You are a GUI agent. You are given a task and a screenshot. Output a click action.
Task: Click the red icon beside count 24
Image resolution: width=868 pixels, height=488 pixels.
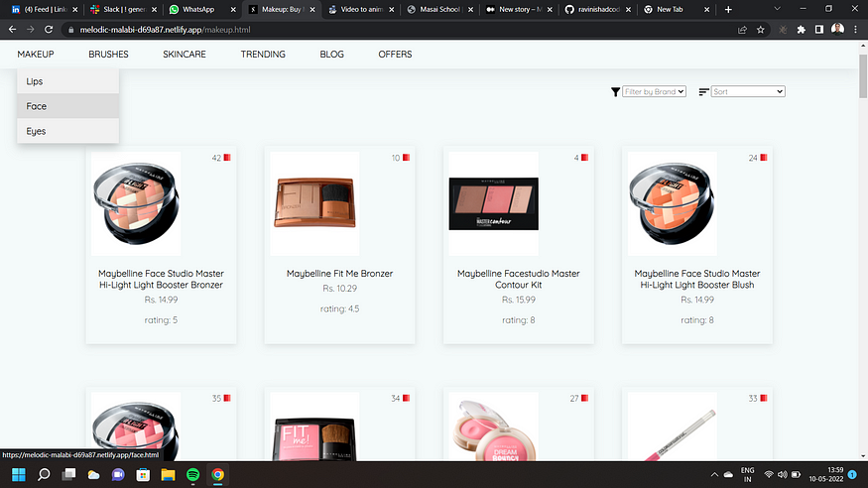[x=764, y=158]
